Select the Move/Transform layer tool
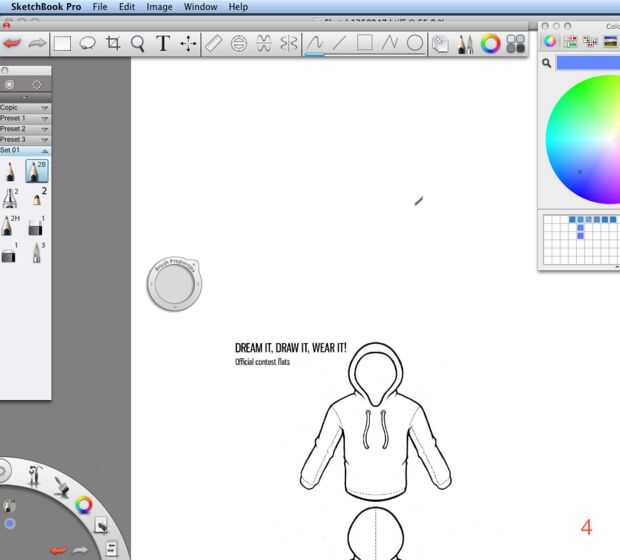 click(188, 43)
